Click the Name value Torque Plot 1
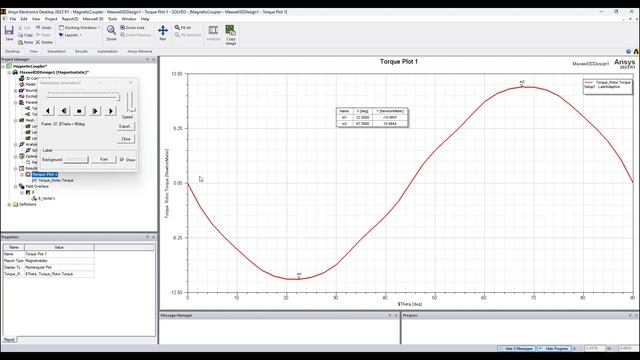 click(59, 254)
